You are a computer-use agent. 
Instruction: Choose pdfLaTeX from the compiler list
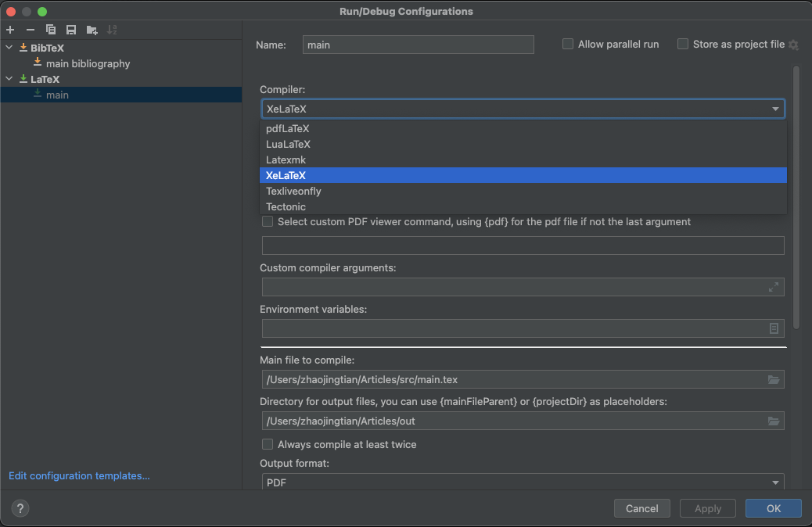(x=523, y=128)
